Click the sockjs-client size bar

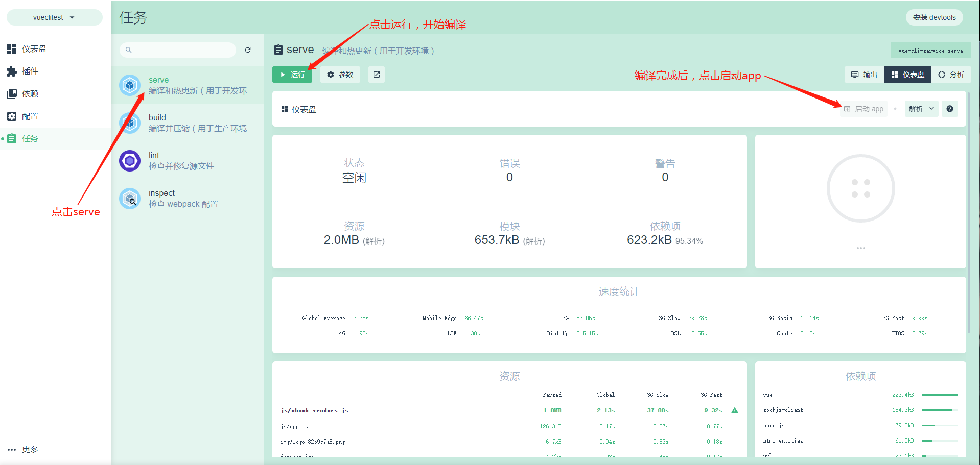pos(940,410)
